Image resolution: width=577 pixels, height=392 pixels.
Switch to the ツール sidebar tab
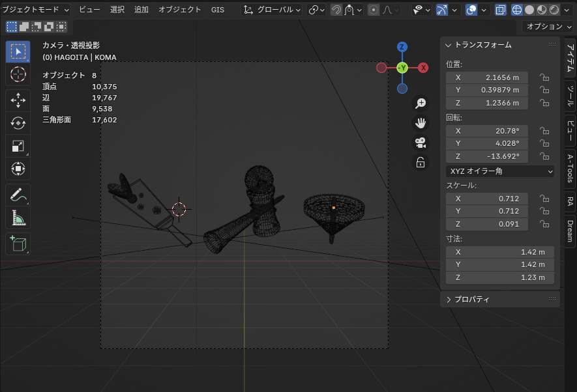click(x=570, y=95)
